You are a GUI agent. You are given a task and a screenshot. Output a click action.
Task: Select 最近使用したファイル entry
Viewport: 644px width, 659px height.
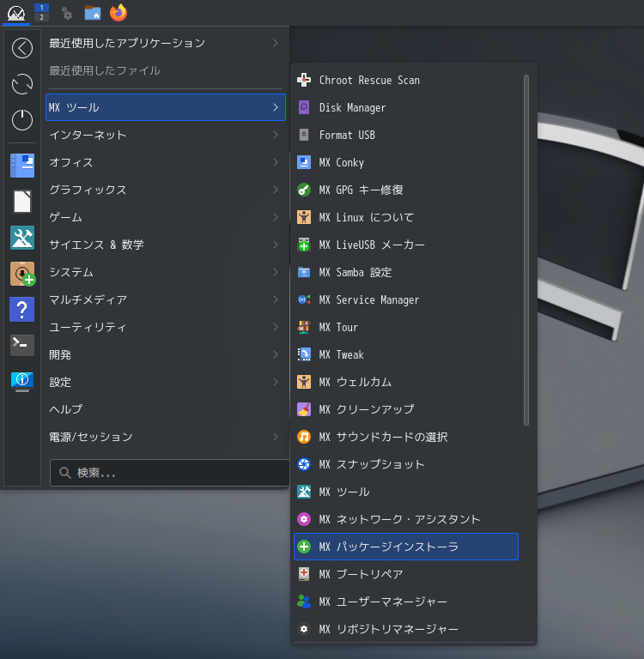coord(166,70)
